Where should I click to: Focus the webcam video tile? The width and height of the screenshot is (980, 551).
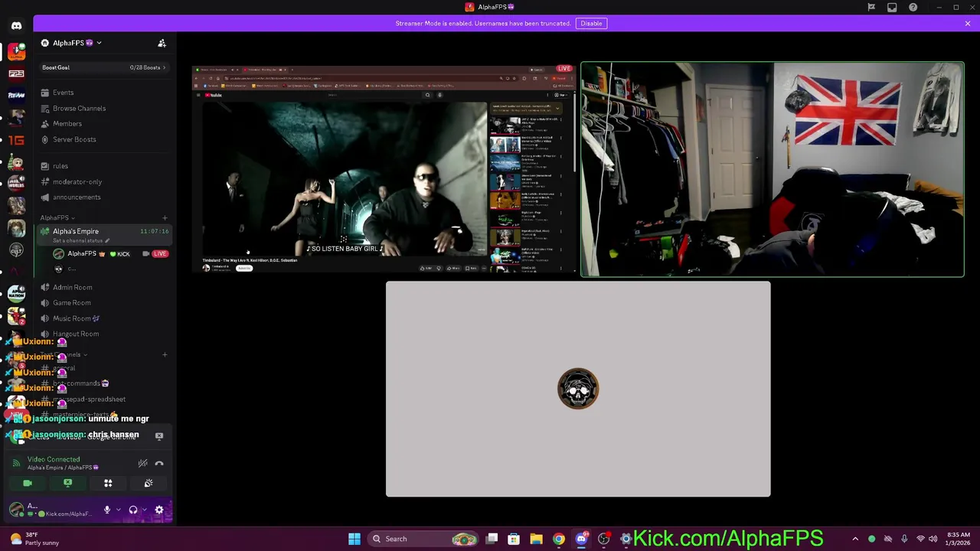773,169
